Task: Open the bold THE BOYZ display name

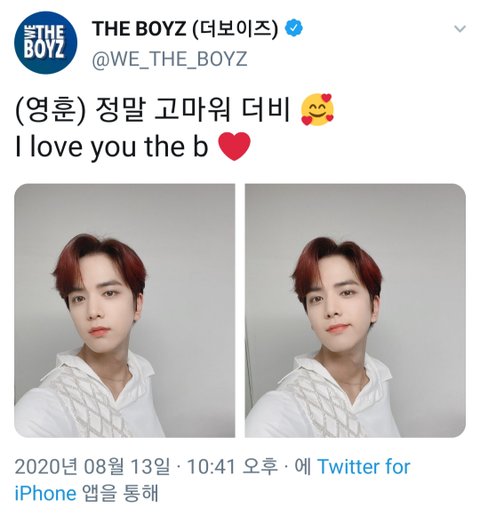Action: (139, 29)
